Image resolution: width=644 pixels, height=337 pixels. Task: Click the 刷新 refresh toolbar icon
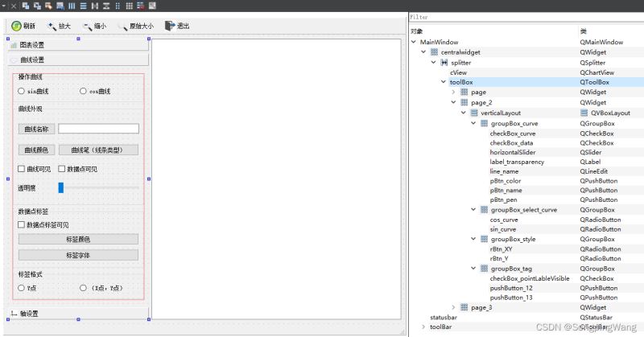(16, 26)
